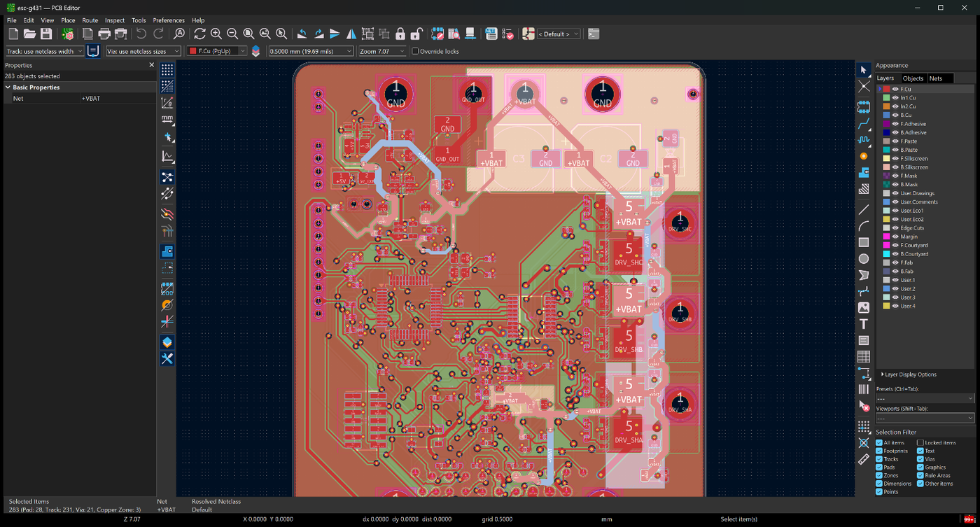Image resolution: width=980 pixels, height=527 pixels.
Task: Open the F.Cu active layer dropdown
Action: pos(217,51)
